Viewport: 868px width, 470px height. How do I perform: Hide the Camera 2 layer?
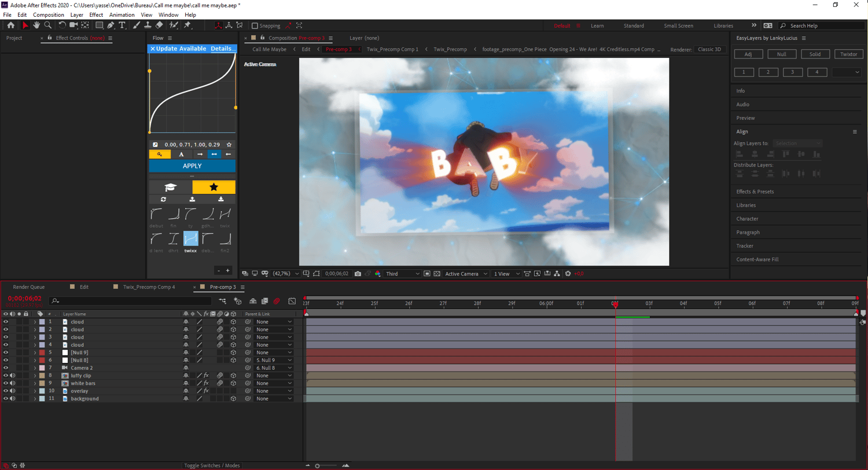(6, 368)
